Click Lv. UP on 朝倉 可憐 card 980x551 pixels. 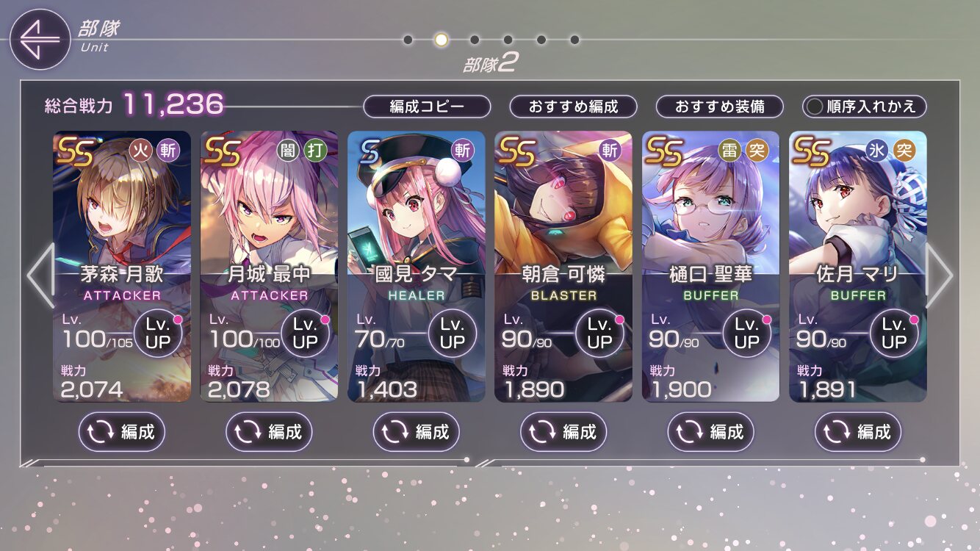599,333
